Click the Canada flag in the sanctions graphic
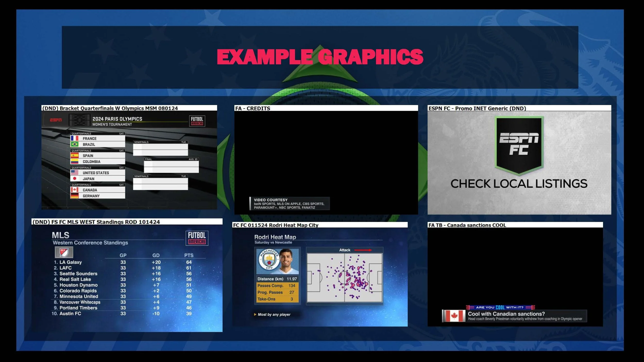 (x=454, y=316)
